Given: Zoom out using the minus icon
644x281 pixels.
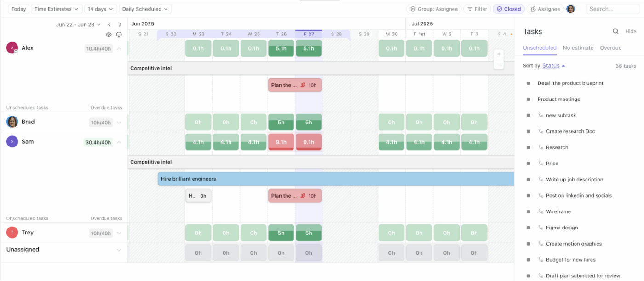Looking at the screenshot, I should (x=499, y=64).
